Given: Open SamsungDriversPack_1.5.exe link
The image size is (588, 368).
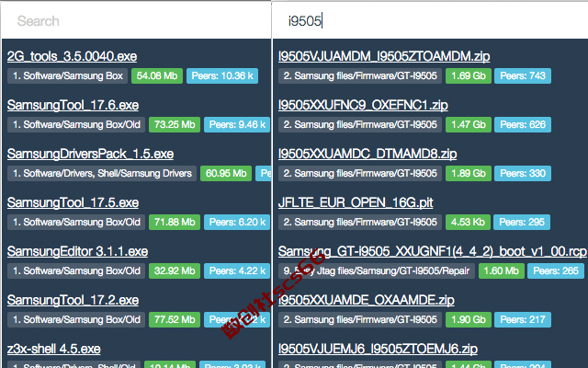Looking at the screenshot, I should tap(90, 154).
